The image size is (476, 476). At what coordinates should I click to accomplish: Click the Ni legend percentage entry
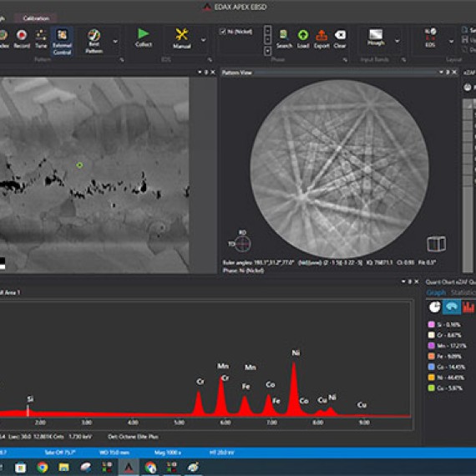[446, 377]
